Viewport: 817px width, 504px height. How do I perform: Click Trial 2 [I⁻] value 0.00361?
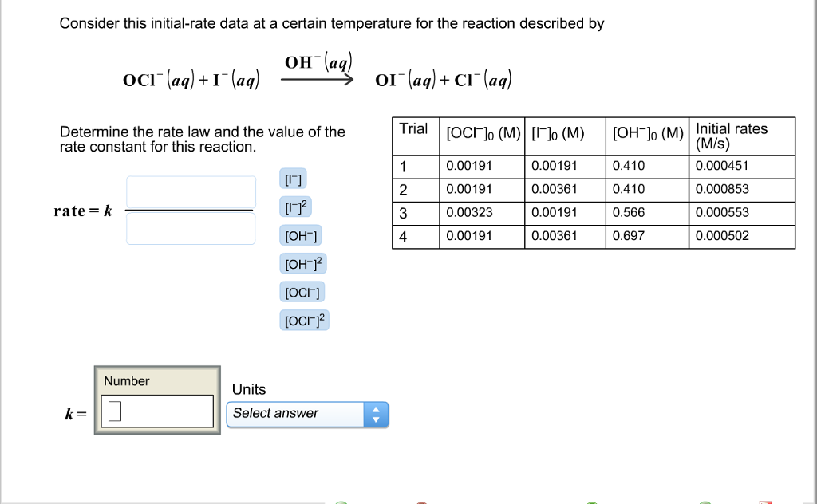554,190
